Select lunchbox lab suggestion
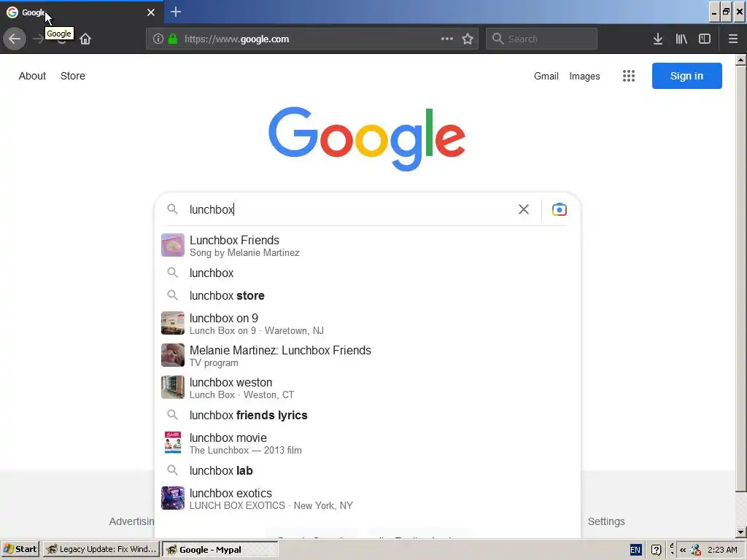Screen dimensions: 747x560 [368, 470]
